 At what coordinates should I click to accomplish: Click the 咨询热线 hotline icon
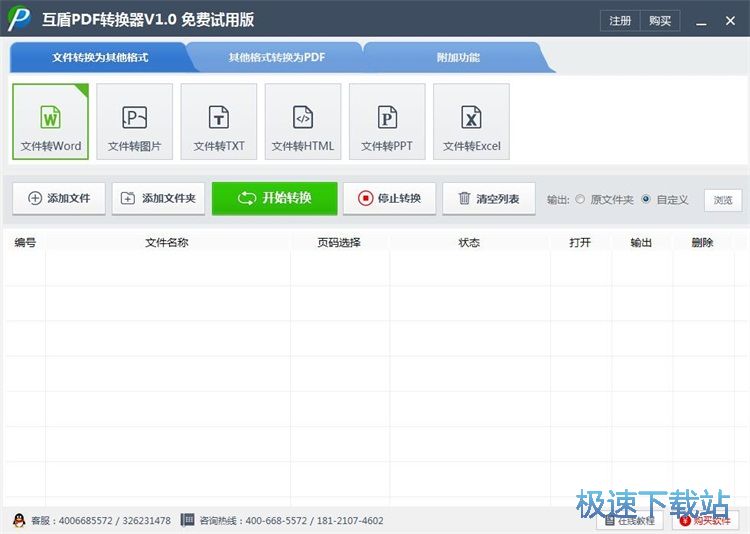point(188,520)
